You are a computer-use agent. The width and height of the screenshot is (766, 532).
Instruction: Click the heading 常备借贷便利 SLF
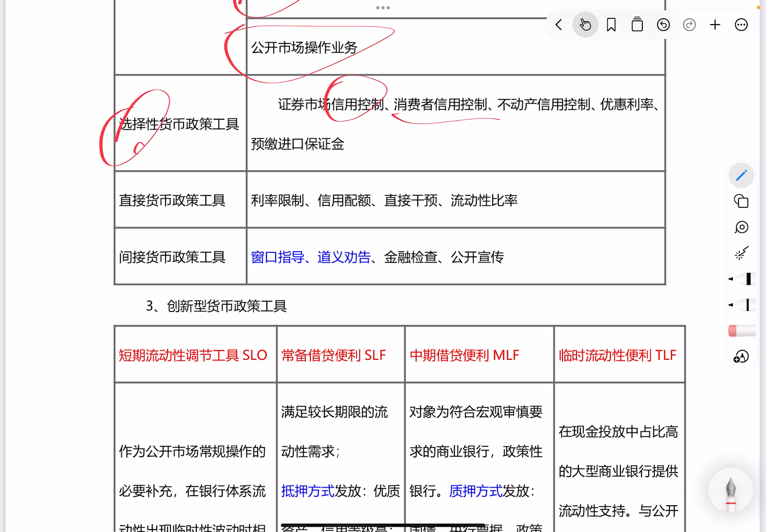click(x=334, y=355)
